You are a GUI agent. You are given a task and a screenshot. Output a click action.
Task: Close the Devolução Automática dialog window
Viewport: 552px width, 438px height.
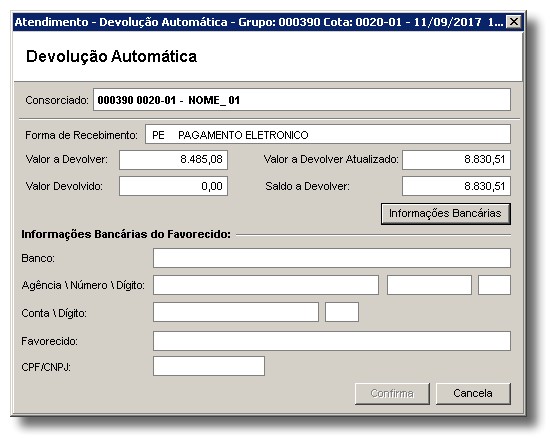[x=514, y=22]
